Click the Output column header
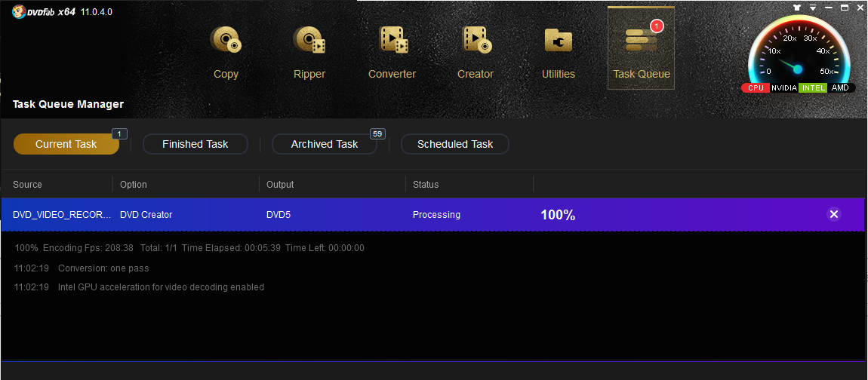 coord(280,184)
